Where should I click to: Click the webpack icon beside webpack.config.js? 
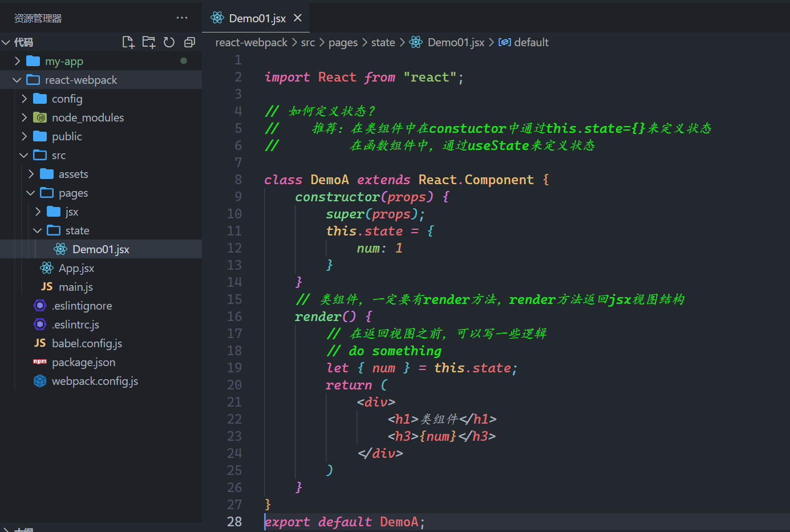(40, 381)
